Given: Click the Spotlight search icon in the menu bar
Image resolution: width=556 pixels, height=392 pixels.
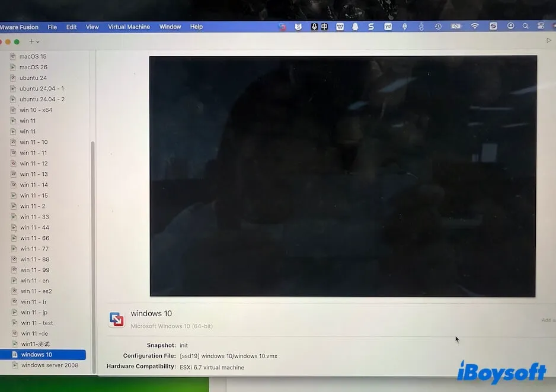Looking at the screenshot, I should pos(524,26).
